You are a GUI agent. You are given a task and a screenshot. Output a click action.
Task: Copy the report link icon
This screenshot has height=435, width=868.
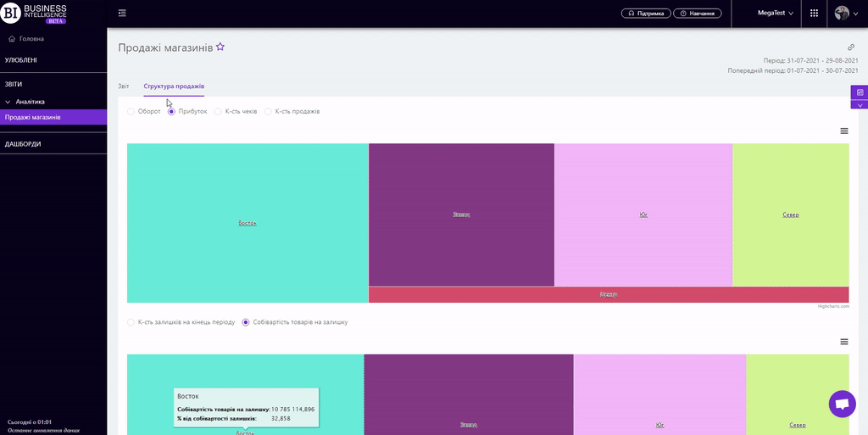[851, 47]
